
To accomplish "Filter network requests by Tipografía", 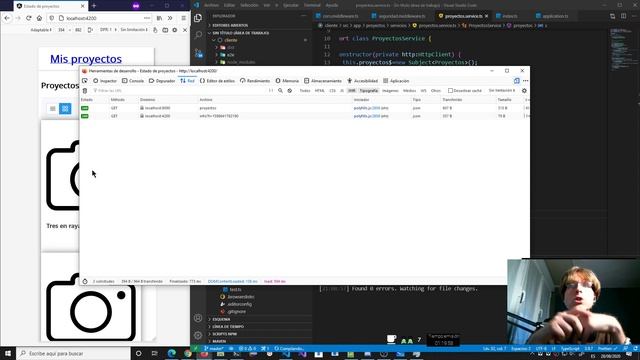I will pyautogui.click(x=369, y=91).
